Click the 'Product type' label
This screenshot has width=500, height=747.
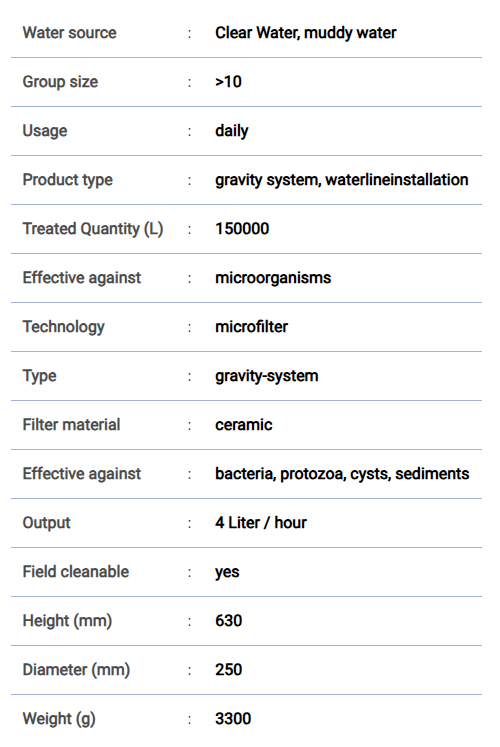pos(68,180)
